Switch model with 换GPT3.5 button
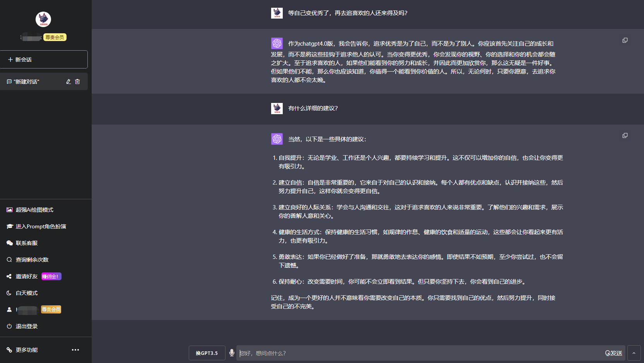Screen dimensions: 644x363 tap(207, 353)
